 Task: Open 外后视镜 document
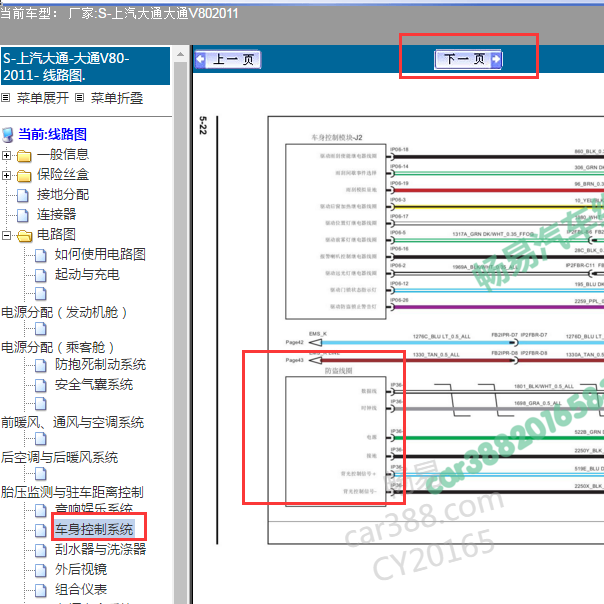pyautogui.click(x=81, y=569)
